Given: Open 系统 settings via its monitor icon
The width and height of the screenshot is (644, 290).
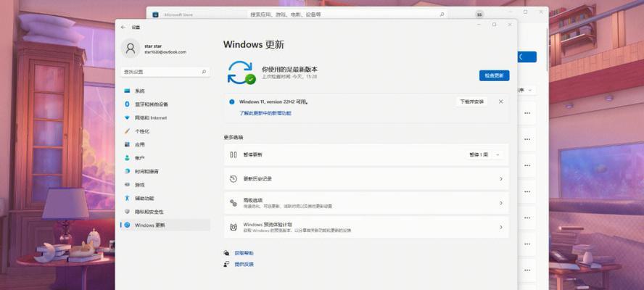Looking at the screenshot, I should tap(128, 91).
